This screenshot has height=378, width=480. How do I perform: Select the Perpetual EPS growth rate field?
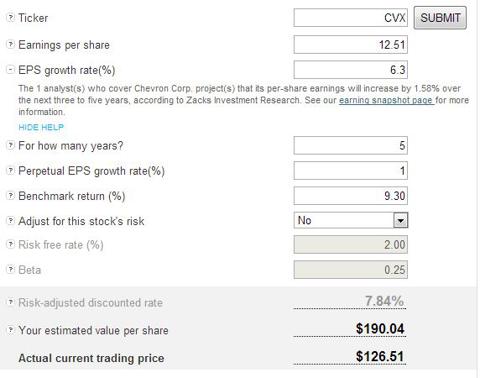(351, 171)
